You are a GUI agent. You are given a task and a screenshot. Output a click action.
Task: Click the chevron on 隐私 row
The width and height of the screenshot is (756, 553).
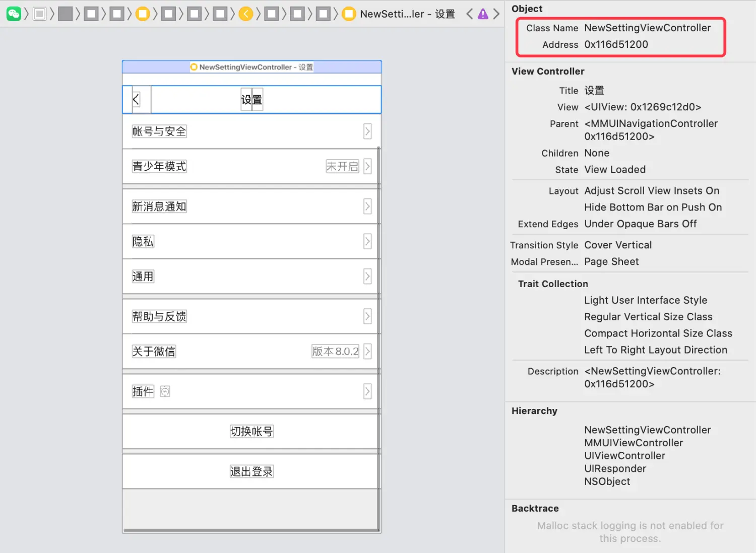click(x=367, y=241)
